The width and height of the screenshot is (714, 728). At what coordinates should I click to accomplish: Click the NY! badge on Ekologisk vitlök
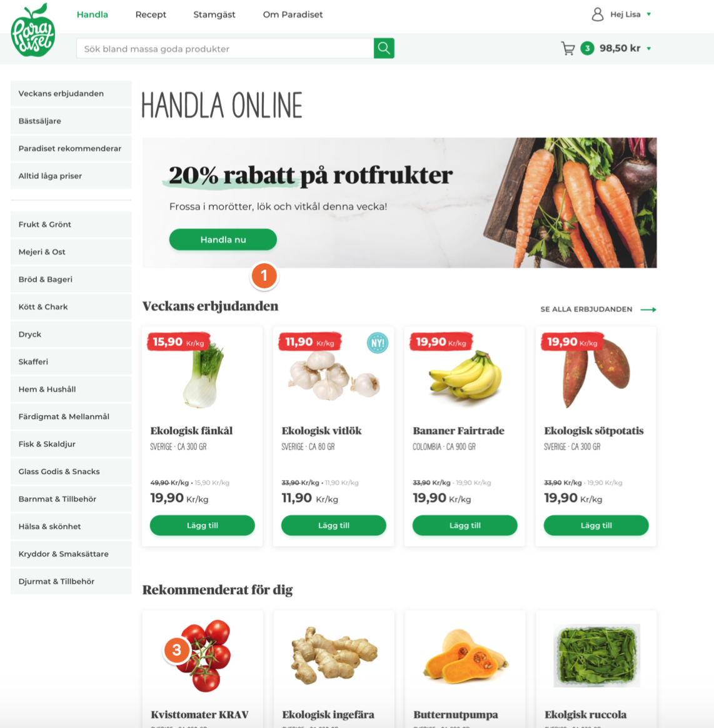378,343
